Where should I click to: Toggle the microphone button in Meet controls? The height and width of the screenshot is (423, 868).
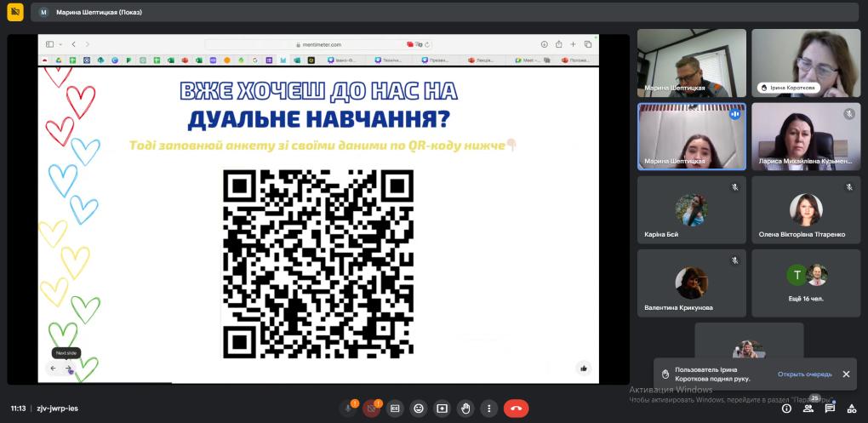point(348,409)
